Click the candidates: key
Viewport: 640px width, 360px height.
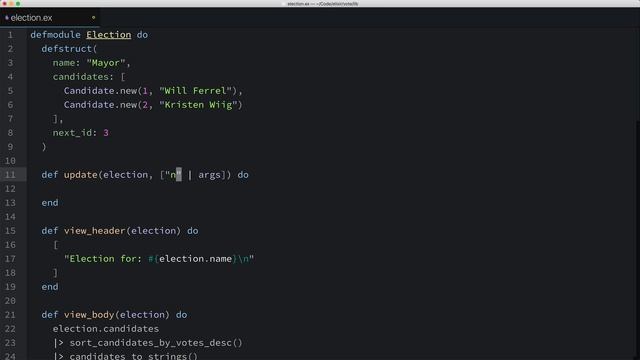click(x=83, y=77)
